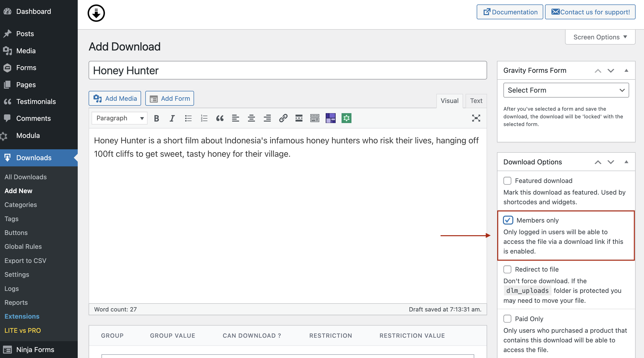Switch to the Visual editor tab
This screenshot has width=644, height=358.
coord(449,101)
